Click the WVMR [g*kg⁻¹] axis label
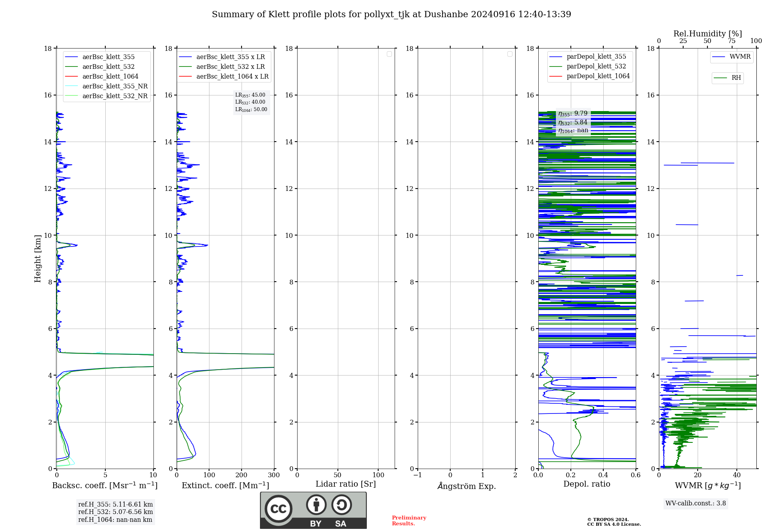Screen dimensions: 783x532 (708, 485)
